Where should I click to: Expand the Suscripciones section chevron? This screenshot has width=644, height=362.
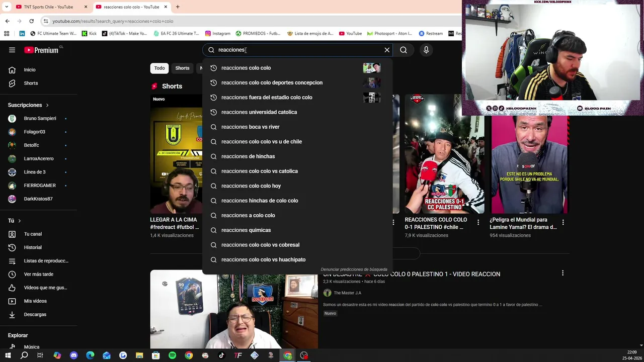(x=47, y=105)
